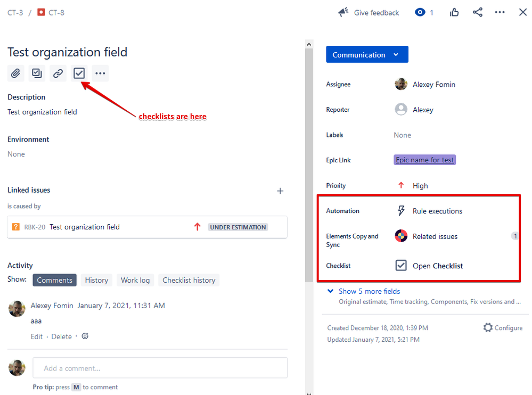Open the Communication status dropdown
The width and height of the screenshot is (532, 395).
[366, 54]
